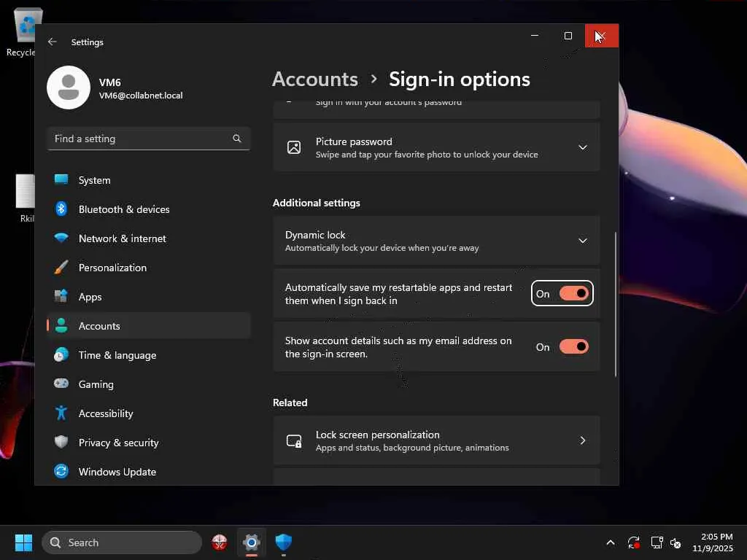
Task: Click the muted volume tray icon
Action: click(676, 542)
